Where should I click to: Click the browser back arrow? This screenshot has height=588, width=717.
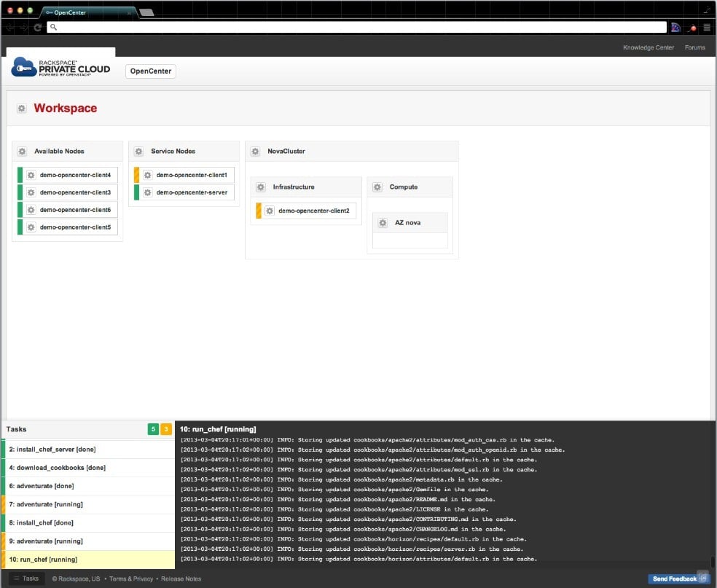10,28
